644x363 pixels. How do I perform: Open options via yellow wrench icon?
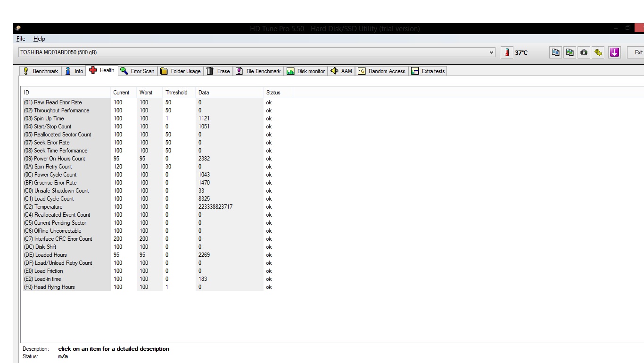(x=598, y=52)
